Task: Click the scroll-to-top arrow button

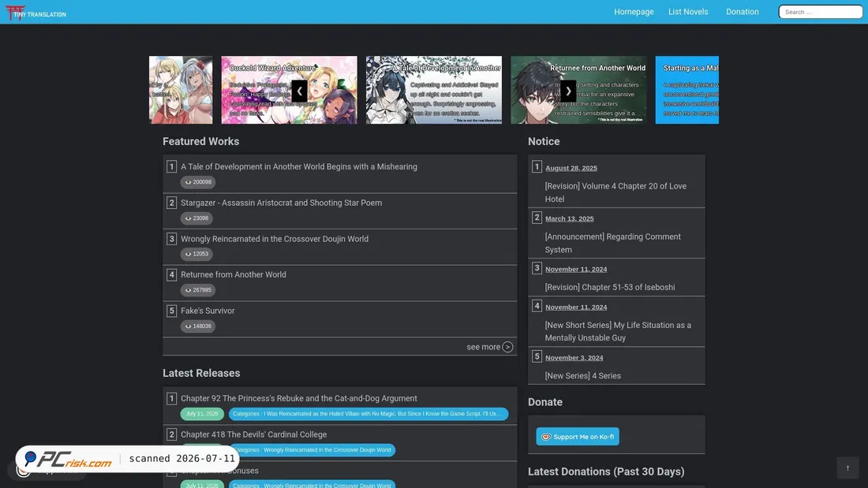Action: pyautogui.click(x=847, y=468)
